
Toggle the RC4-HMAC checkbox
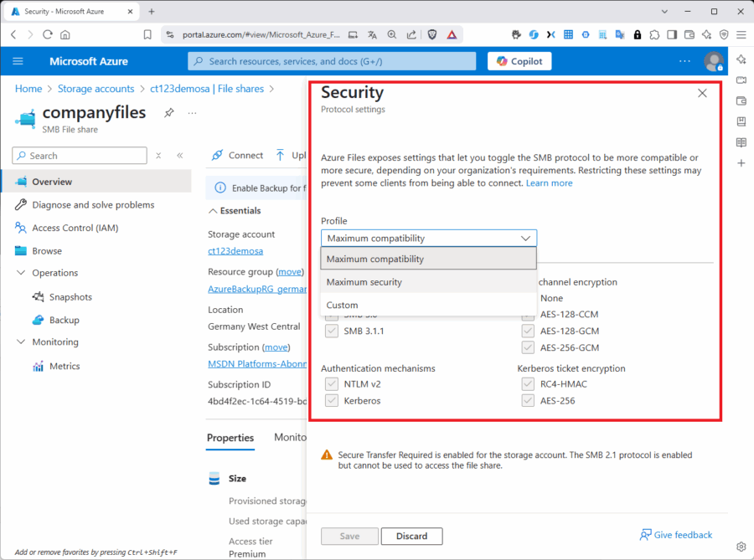pos(528,383)
